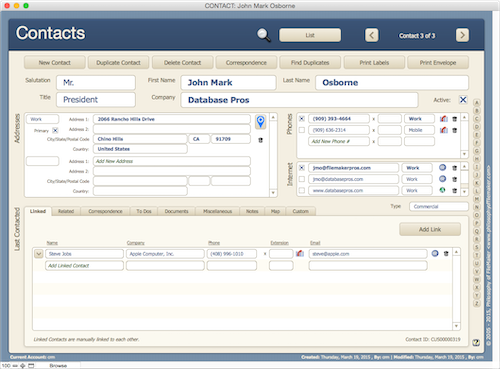
Task: Click the Delete Contact button
Action: [182, 63]
